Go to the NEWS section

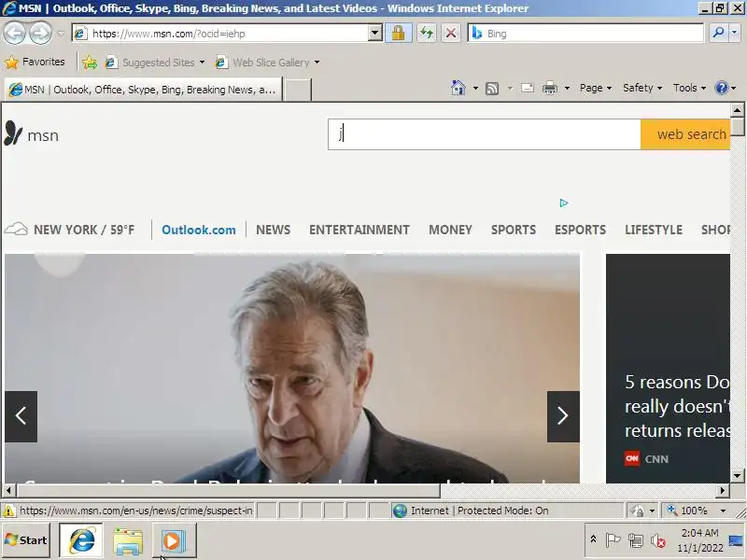[x=273, y=230]
